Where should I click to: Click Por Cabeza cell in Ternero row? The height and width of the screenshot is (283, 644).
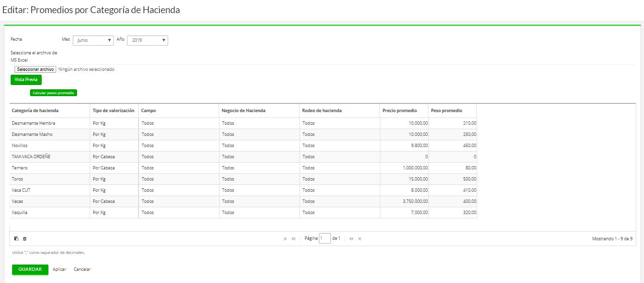click(x=114, y=168)
